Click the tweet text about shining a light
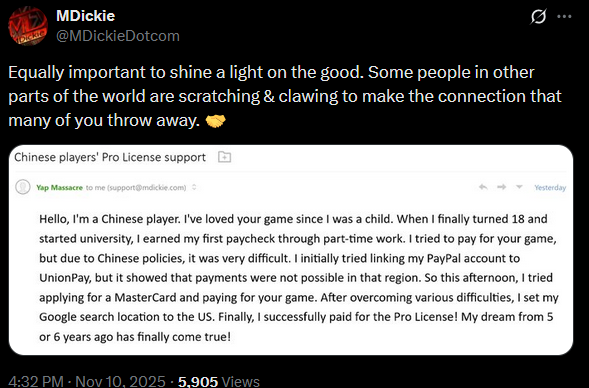Viewport: 589px width, 388px height. click(285, 96)
